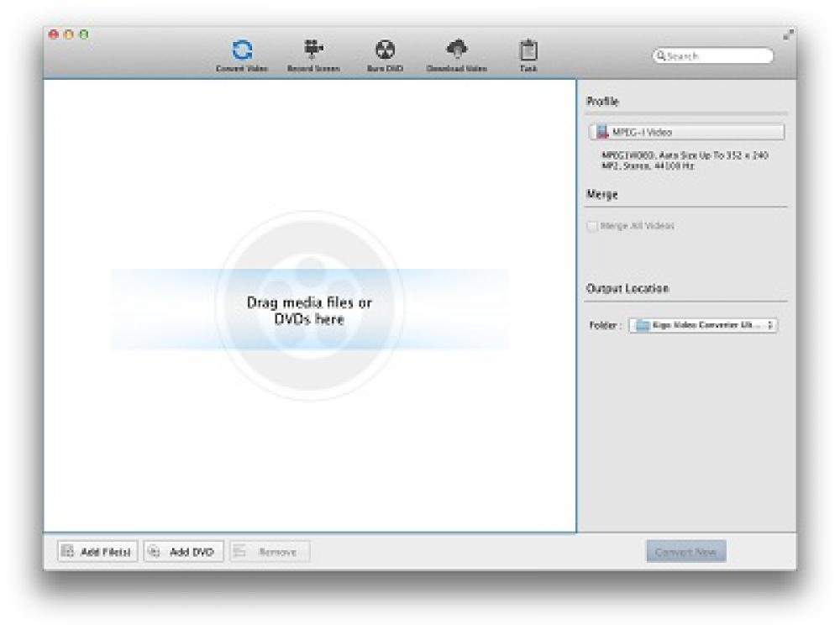Open the Task clipboard icon

[528, 50]
